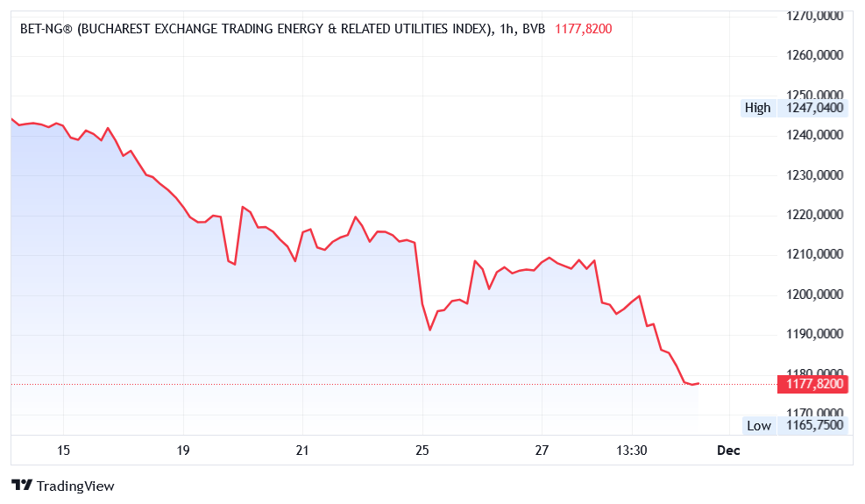Viewport: 865px width, 504px height.
Task: Click the 13:30 time axis label
Action: (x=632, y=451)
